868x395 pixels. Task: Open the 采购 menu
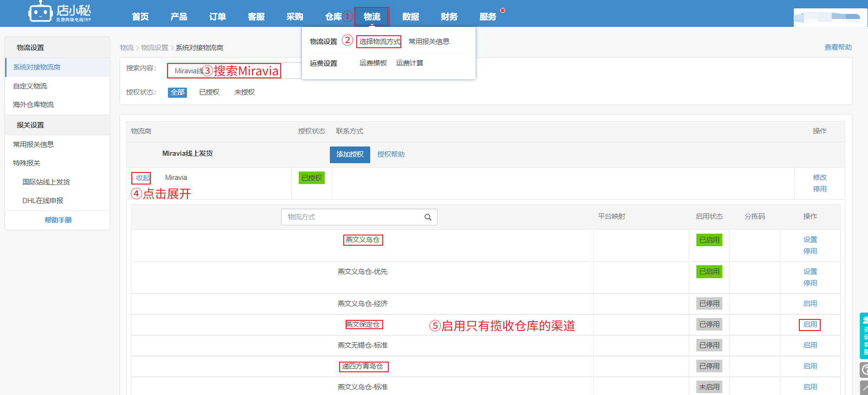[295, 17]
